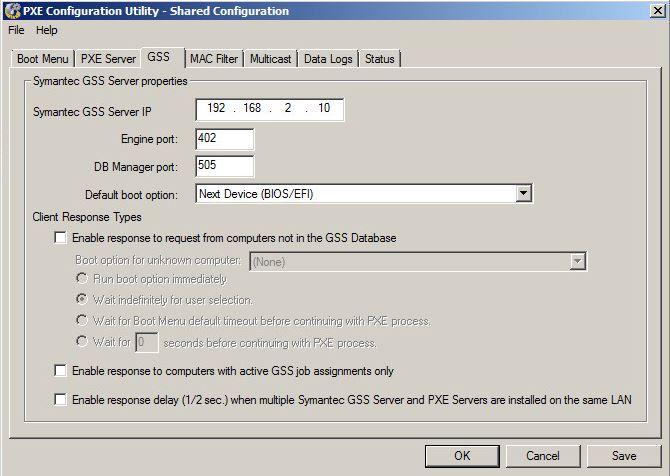Screen dimensions: 670x476
Task: Click the Client Response Types heading
Action: pyautogui.click(x=87, y=217)
